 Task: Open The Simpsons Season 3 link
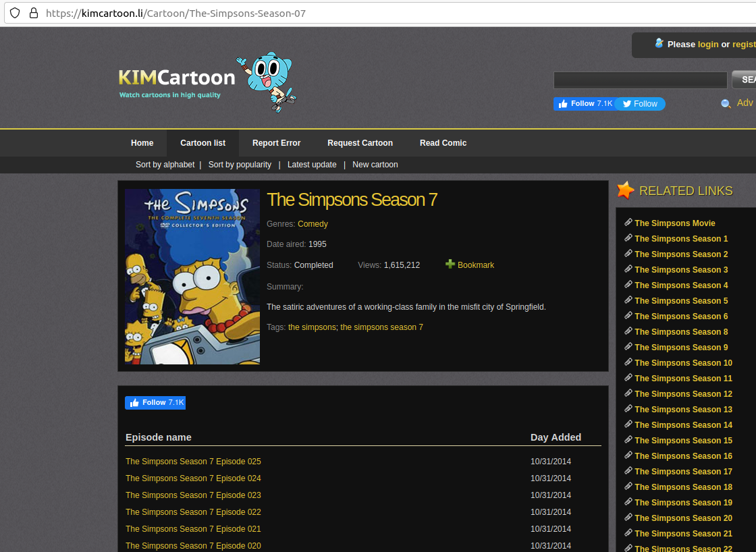click(x=681, y=269)
